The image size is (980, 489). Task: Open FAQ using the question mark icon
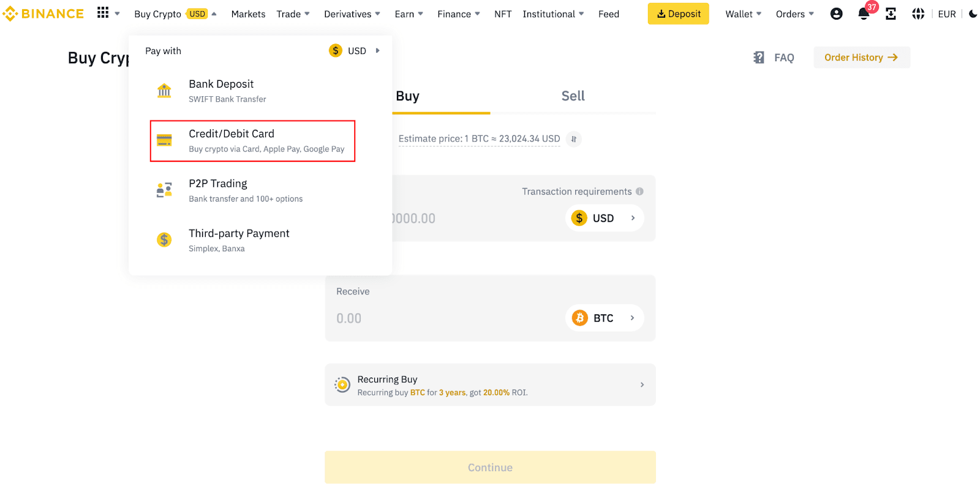click(x=759, y=57)
